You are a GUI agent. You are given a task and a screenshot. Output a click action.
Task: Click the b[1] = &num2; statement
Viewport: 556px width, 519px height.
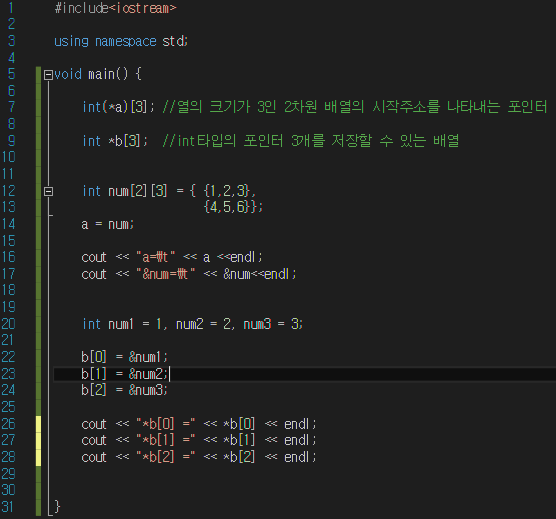[124, 374]
